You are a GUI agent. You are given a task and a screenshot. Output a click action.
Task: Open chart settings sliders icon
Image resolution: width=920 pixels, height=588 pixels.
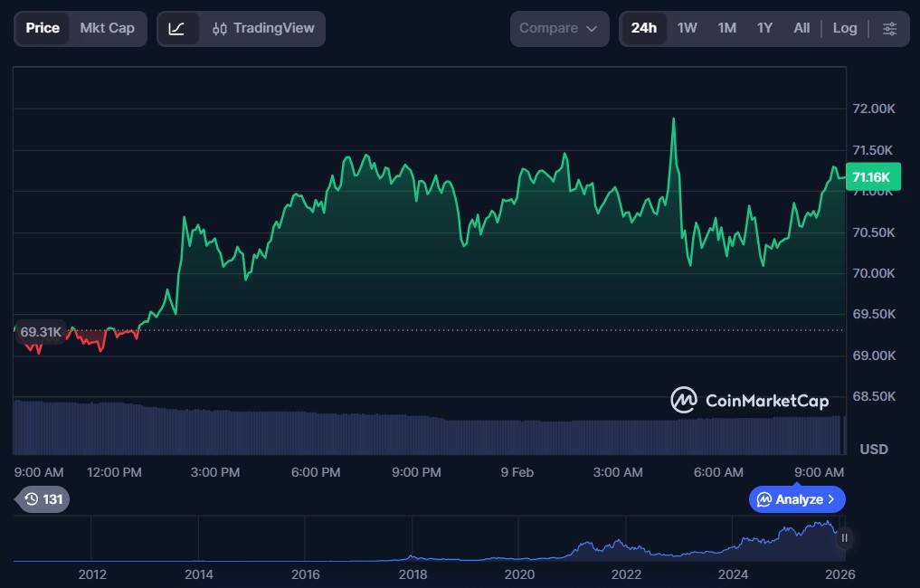[889, 29]
